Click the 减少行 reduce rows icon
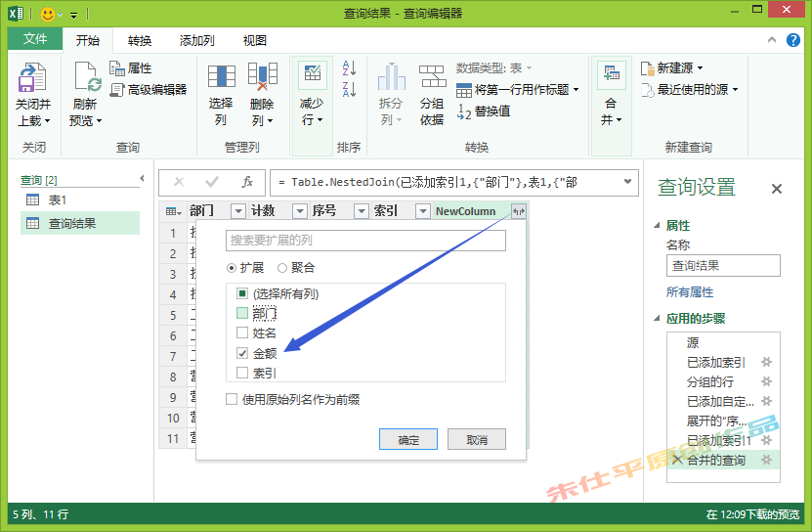This screenshot has height=532, width=812. [313, 74]
